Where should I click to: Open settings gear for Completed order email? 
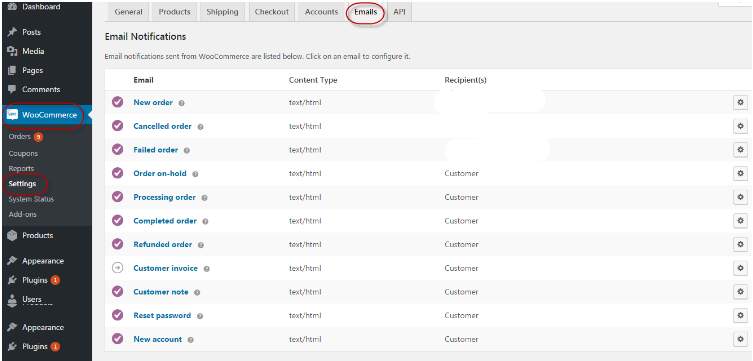click(x=740, y=221)
